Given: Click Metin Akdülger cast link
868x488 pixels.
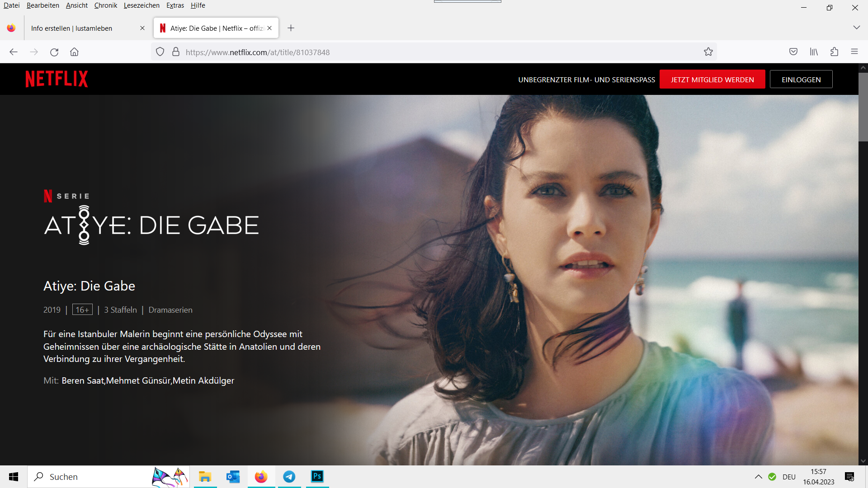Looking at the screenshot, I should click(x=203, y=380).
